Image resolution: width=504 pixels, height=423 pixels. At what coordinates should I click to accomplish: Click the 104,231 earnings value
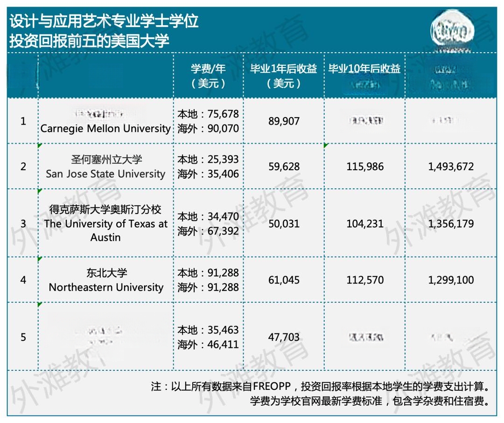pyautogui.click(x=365, y=223)
